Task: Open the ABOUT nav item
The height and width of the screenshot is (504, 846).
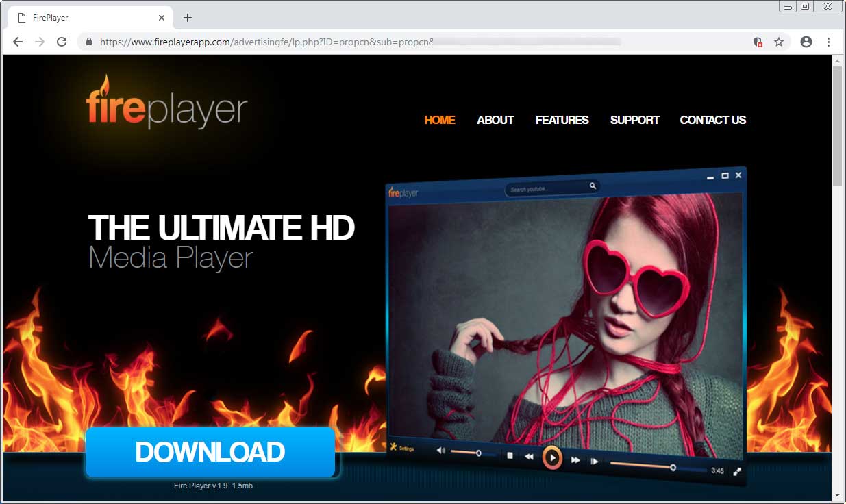Action: pos(495,120)
